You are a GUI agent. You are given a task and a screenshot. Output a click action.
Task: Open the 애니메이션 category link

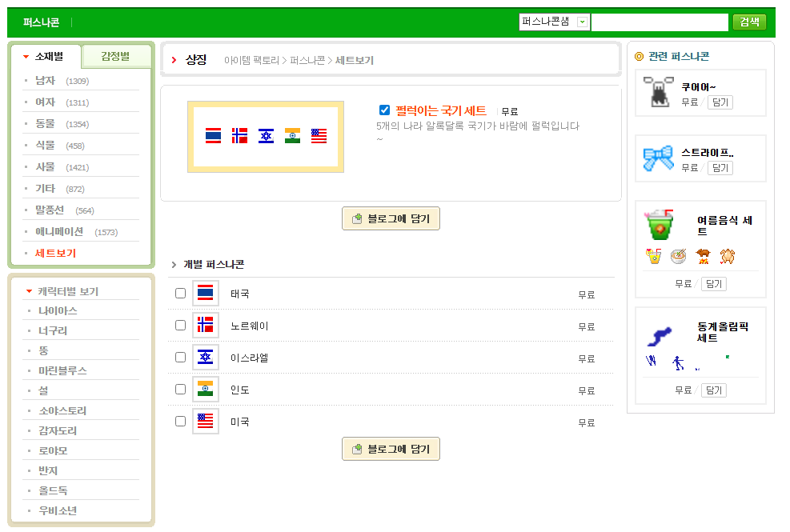[x=58, y=232]
